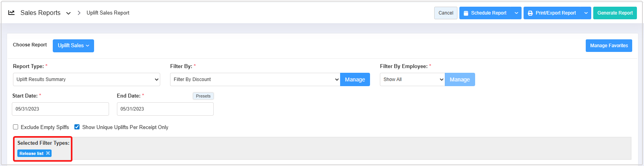Click the Start Date input field
Image resolution: width=644 pixels, height=166 pixels.
60,109
